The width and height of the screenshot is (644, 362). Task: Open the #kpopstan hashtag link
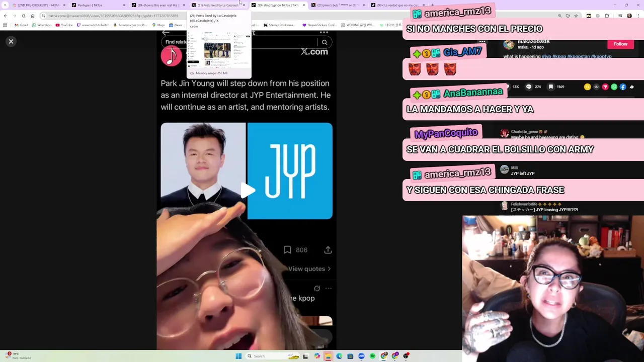[579, 56]
